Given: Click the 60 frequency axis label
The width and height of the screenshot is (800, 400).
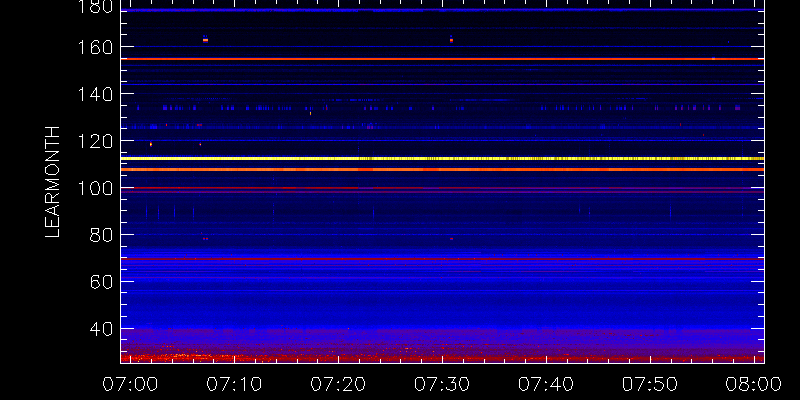Looking at the screenshot, I should pyautogui.click(x=102, y=282).
